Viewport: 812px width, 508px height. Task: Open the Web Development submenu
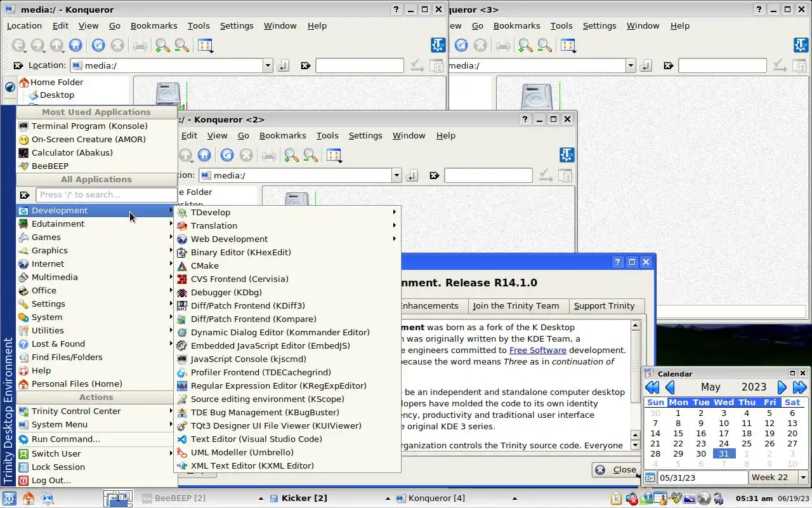(x=287, y=239)
